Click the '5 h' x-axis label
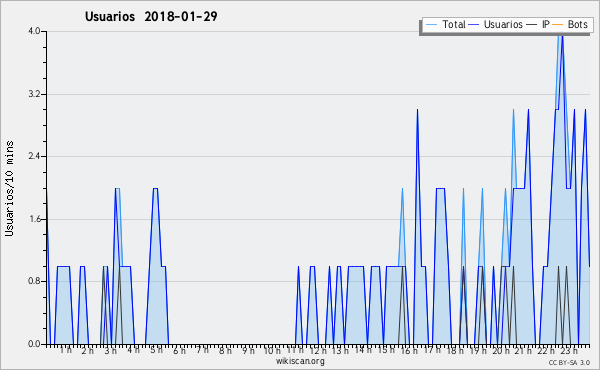The image size is (600, 370). coord(156,350)
